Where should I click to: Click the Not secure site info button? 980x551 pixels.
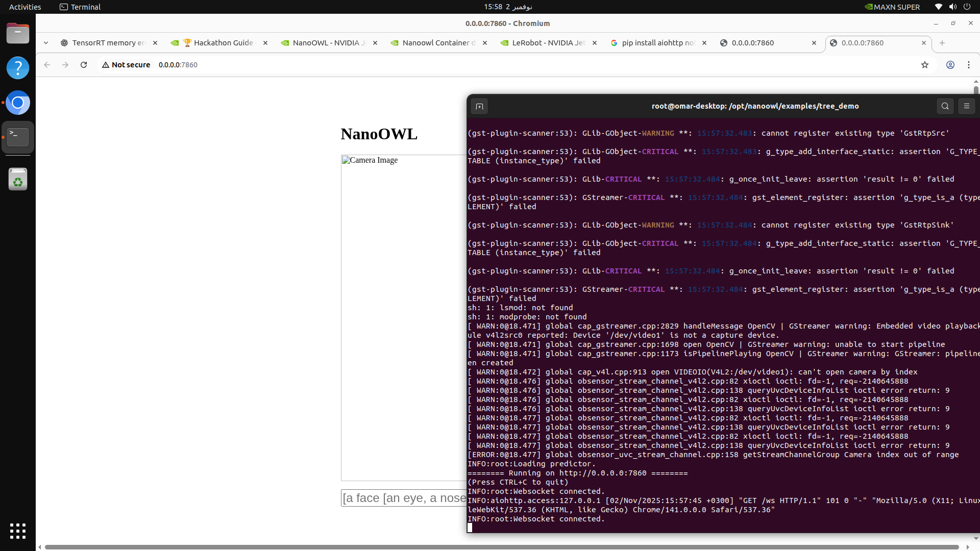[126, 65]
